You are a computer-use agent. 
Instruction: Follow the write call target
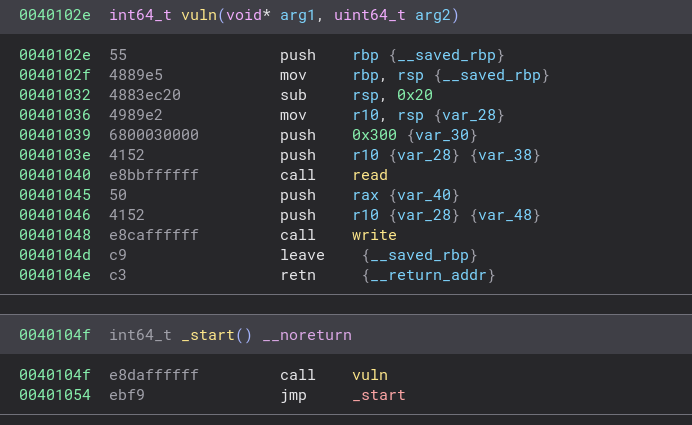click(374, 235)
